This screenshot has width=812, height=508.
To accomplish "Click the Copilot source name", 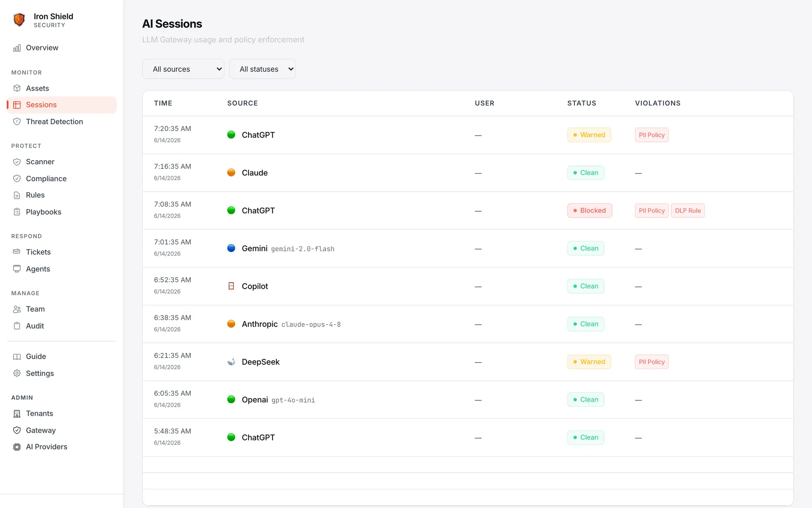I will 255,286.
